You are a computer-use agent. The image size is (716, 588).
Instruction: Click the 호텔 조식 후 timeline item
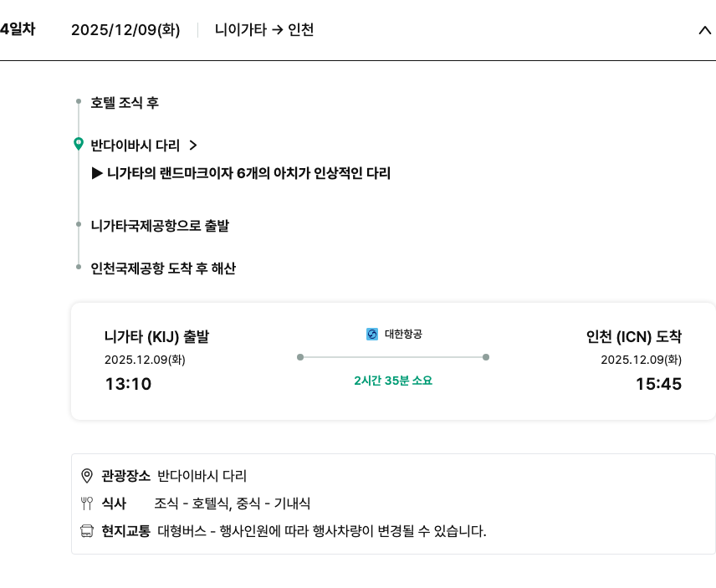coord(125,103)
